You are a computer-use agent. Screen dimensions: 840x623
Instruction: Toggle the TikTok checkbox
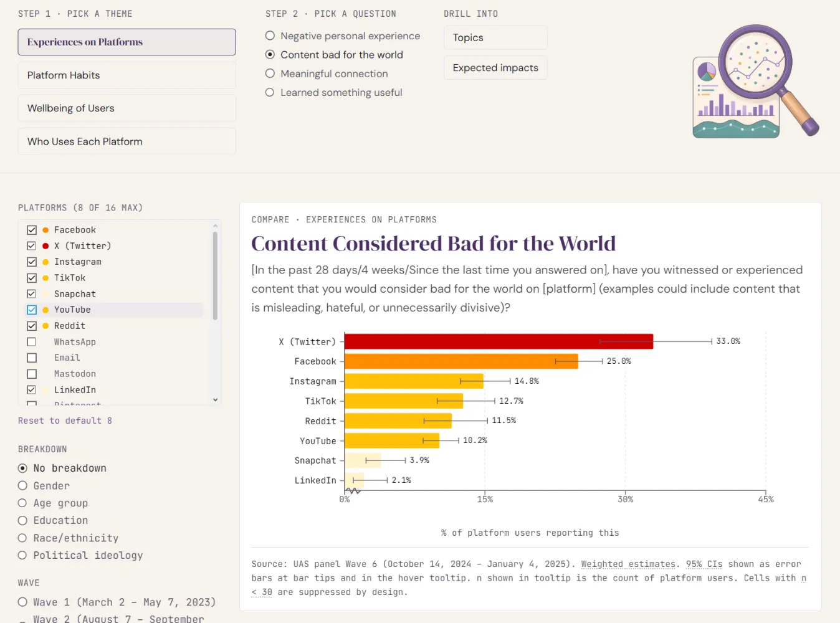click(32, 278)
